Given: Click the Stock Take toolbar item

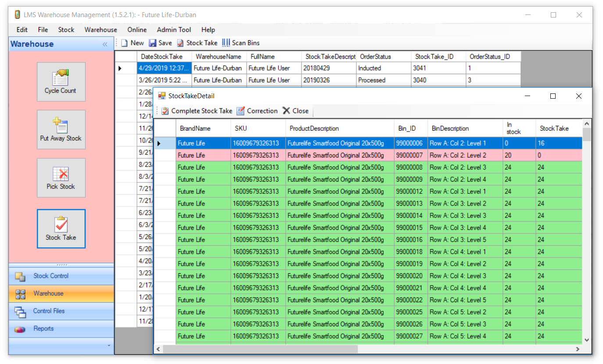Looking at the screenshot, I should [x=197, y=43].
